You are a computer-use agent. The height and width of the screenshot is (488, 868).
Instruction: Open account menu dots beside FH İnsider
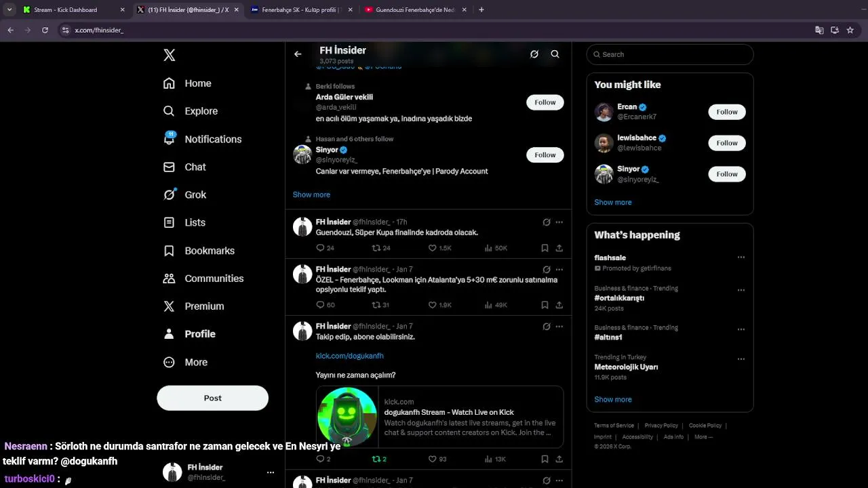point(271,472)
